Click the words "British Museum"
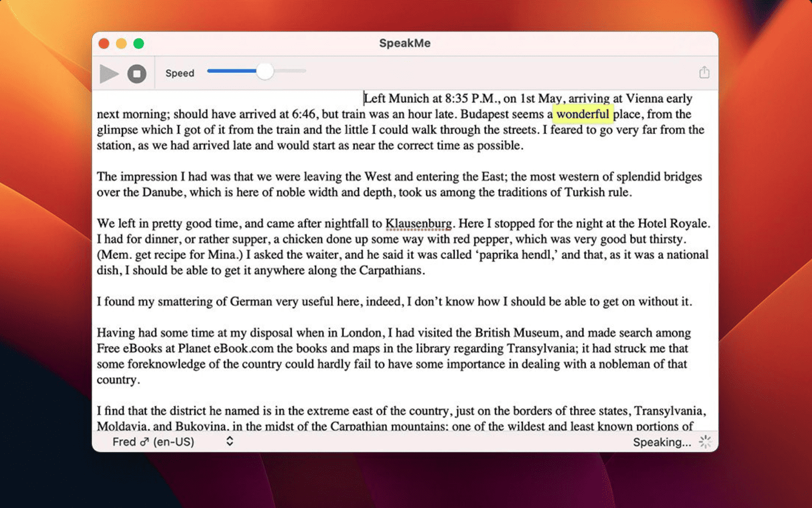 [517, 333]
